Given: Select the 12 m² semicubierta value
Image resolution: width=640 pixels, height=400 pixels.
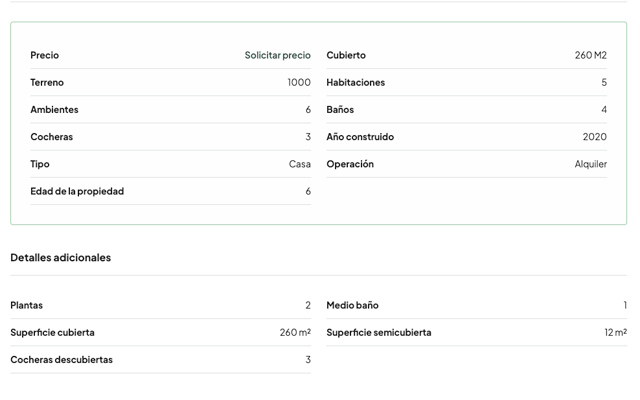Looking at the screenshot, I should tap(616, 333).
